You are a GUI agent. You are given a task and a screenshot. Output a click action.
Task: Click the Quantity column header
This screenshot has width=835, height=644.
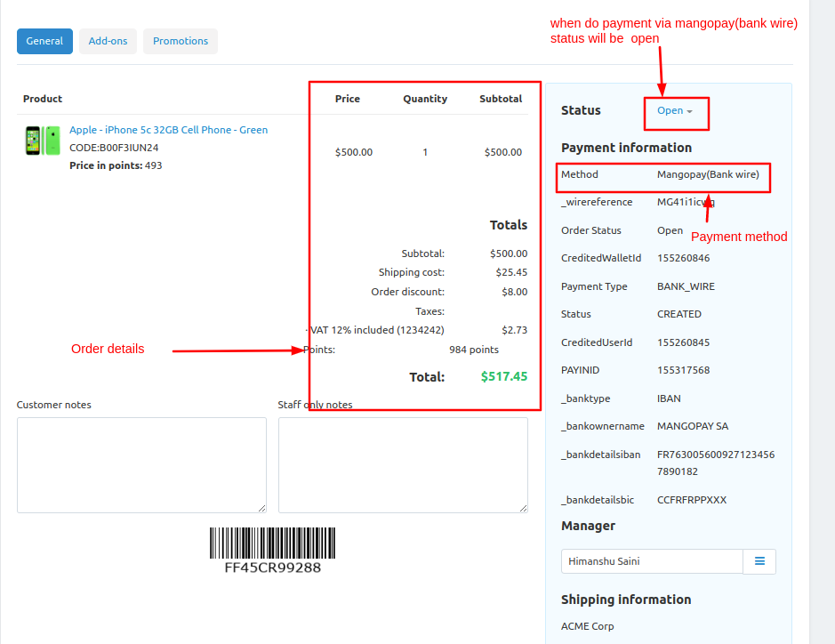(425, 99)
